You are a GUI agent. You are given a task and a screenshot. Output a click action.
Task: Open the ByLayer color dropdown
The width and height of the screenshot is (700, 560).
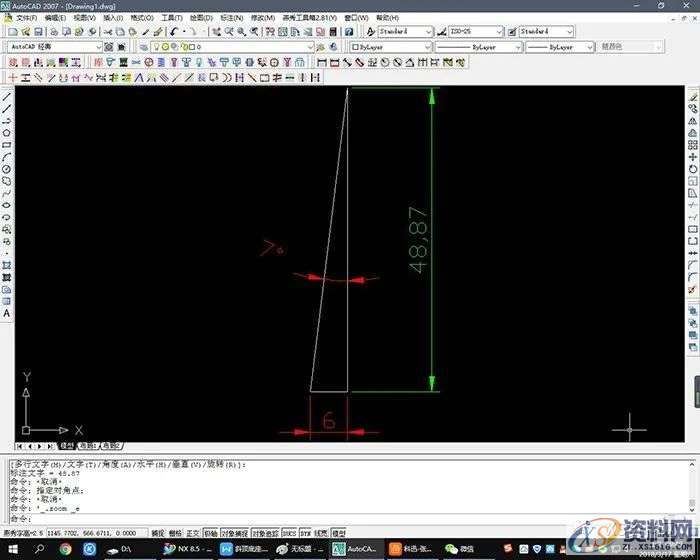coord(428,47)
